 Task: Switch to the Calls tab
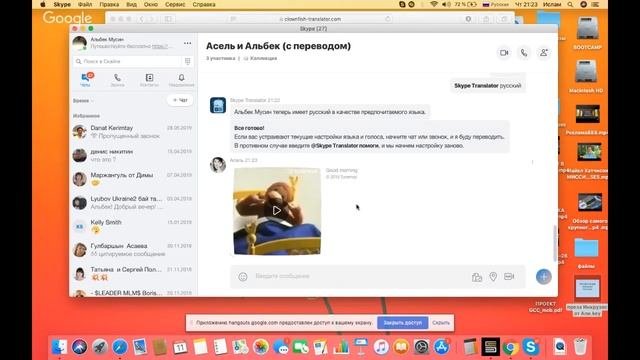(x=117, y=80)
